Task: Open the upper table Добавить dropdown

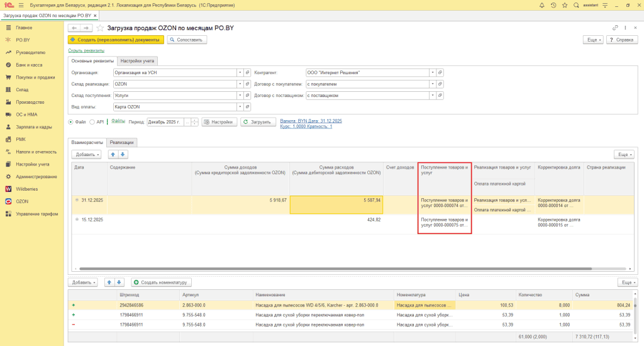Action: click(x=87, y=155)
